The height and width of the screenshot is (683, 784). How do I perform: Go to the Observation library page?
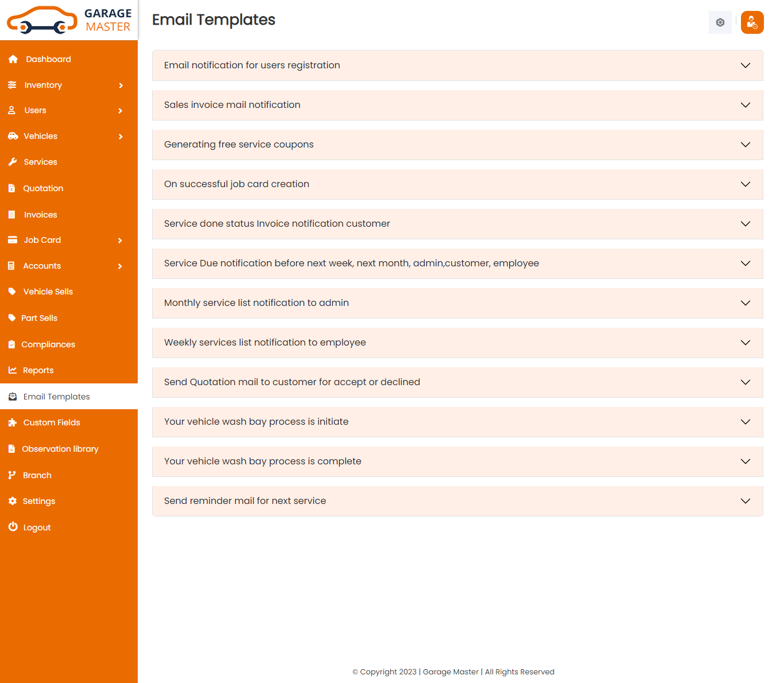point(60,449)
